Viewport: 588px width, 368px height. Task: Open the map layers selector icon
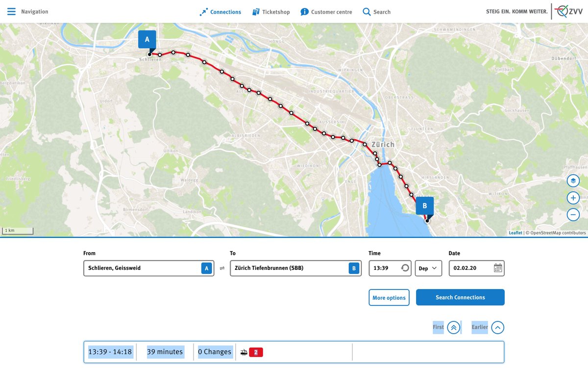click(x=573, y=181)
